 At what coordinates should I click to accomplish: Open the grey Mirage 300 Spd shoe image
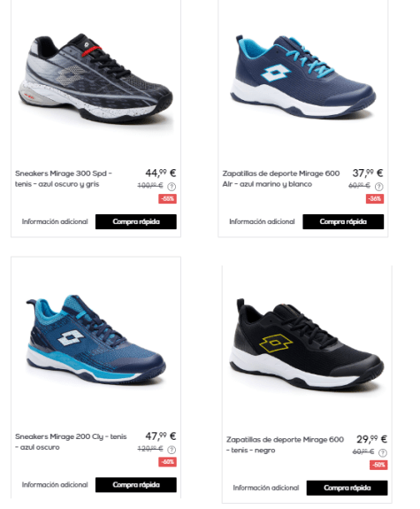[95, 79]
